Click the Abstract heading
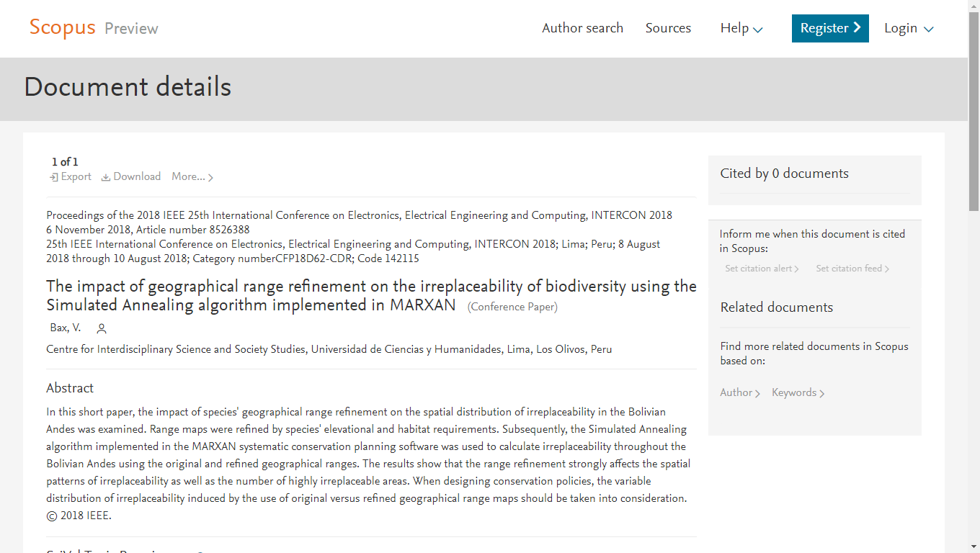The height and width of the screenshot is (553, 980). click(x=70, y=388)
